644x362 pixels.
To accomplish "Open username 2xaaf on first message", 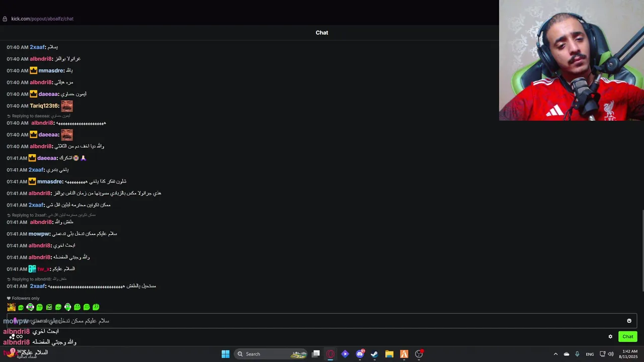I will coord(37,47).
